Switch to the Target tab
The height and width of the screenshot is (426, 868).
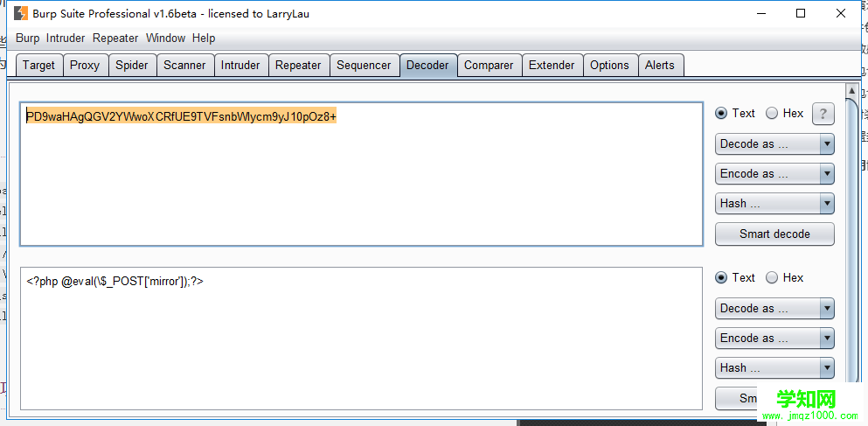pos(38,66)
